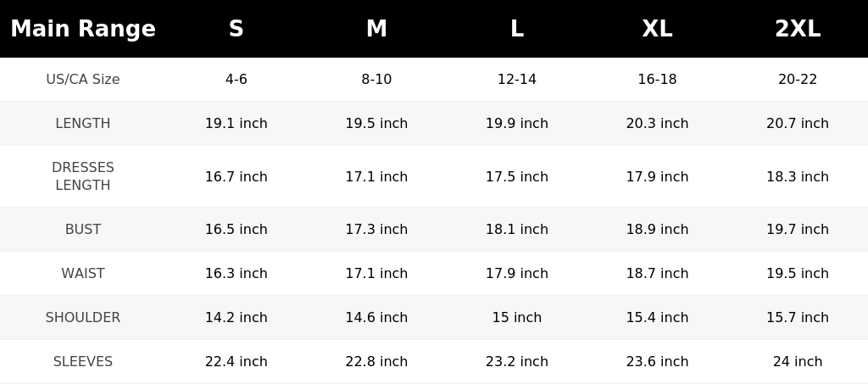The height and width of the screenshot is (384, 868).
Task: Click the 15 inch shoulder cell
Action: point(517,318)
